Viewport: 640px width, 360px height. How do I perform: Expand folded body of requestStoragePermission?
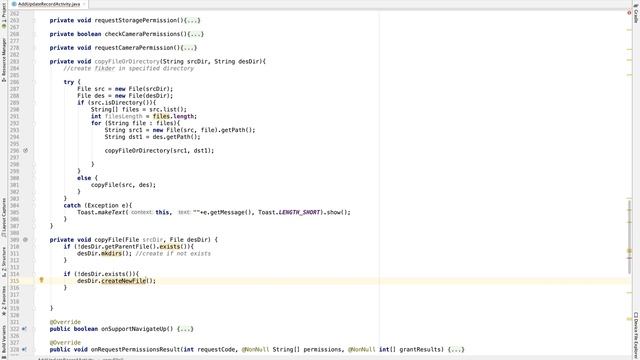192,20
